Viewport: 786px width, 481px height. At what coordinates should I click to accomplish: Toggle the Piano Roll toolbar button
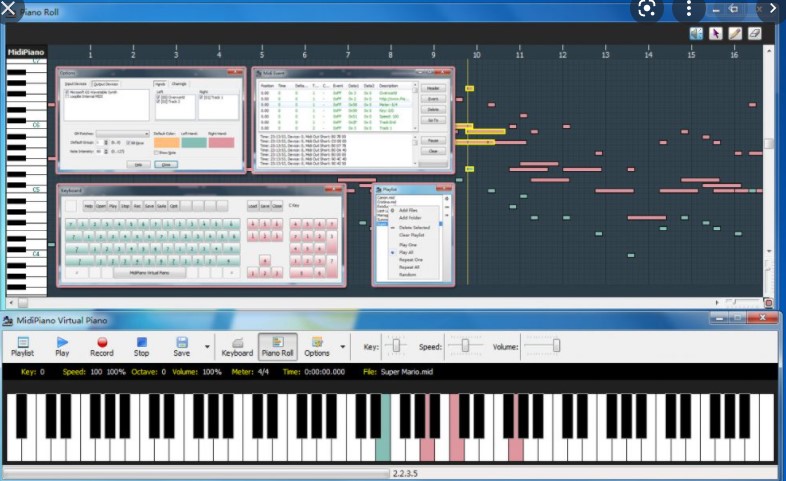tap(277, 347)
